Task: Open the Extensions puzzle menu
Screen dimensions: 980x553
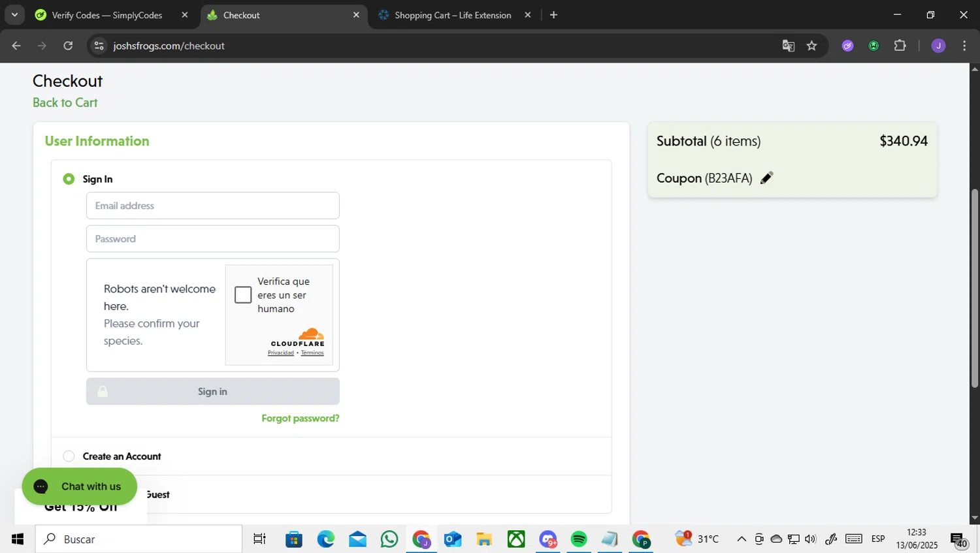Action: pos(900,46)
